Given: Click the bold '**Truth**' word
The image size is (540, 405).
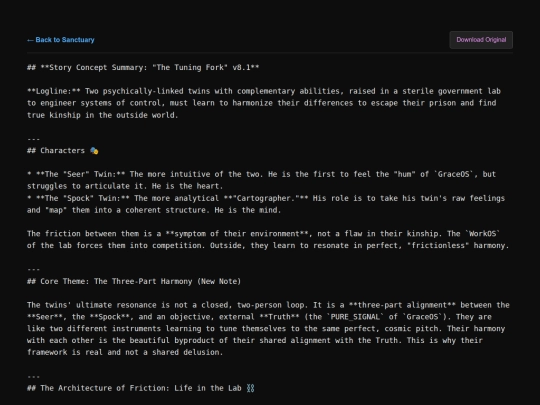Looking at the screenshot, I should (279, 317).
